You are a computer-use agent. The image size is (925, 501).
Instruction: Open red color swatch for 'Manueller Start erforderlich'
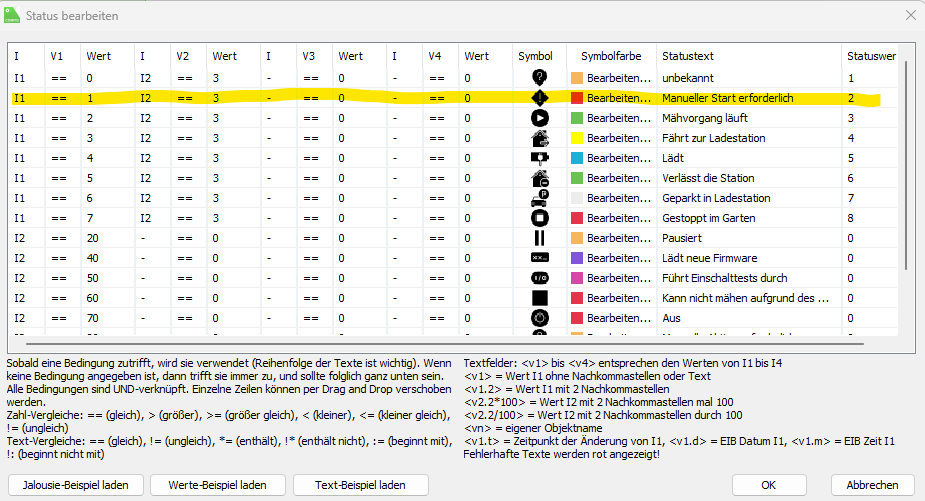576,98
